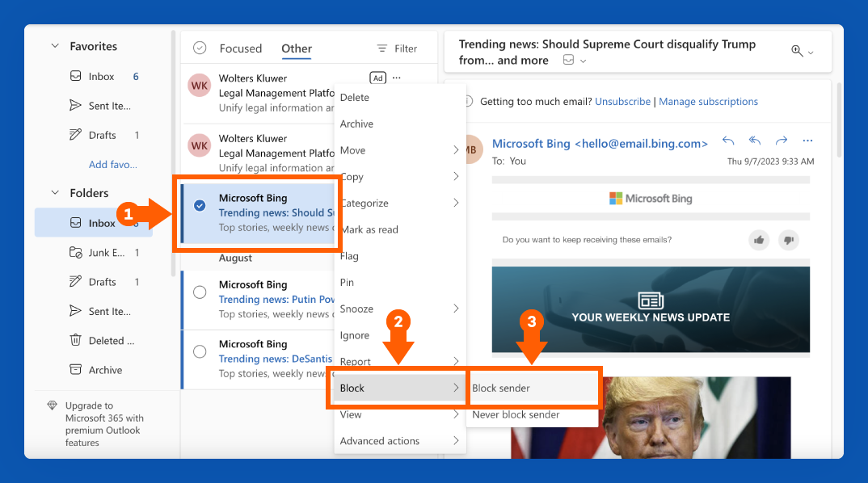Expand the Report submenu arrow
The width and height of the screenshot is (868, 483).
(x=456, y=361)
